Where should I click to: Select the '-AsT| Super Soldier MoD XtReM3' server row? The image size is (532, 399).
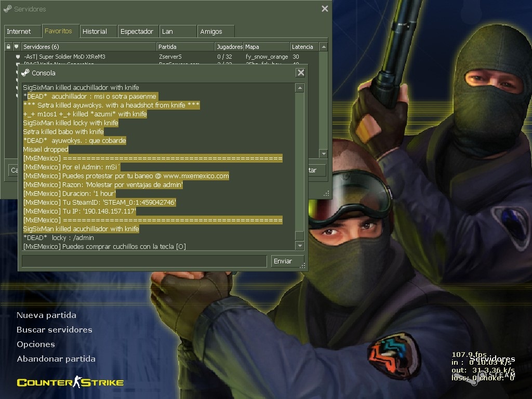[x=161, y=57]
